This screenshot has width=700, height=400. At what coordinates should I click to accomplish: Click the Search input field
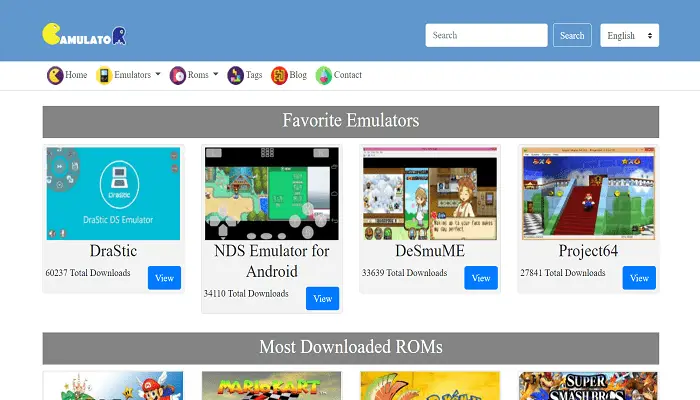point(486,35)
